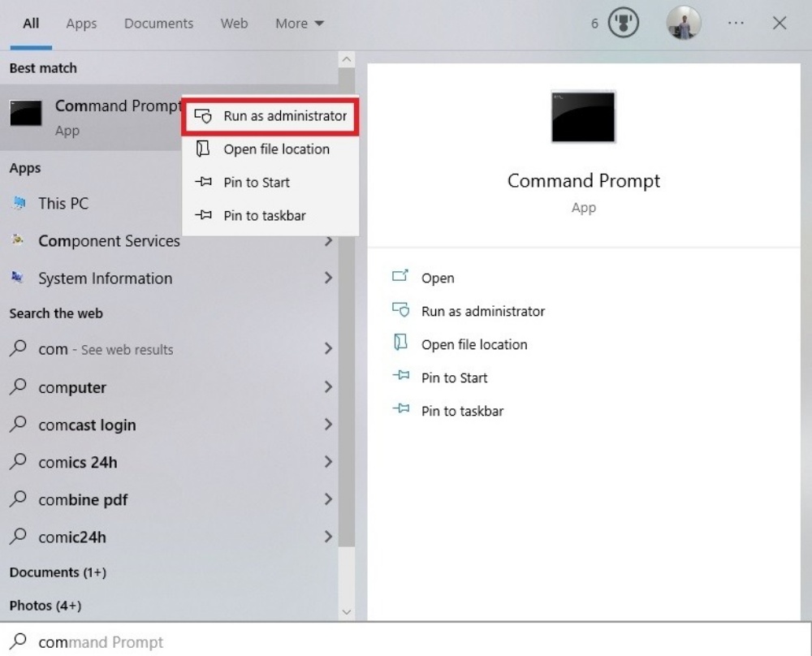Click Open in the right pane
812x656 pixels.
coord(438,278)
